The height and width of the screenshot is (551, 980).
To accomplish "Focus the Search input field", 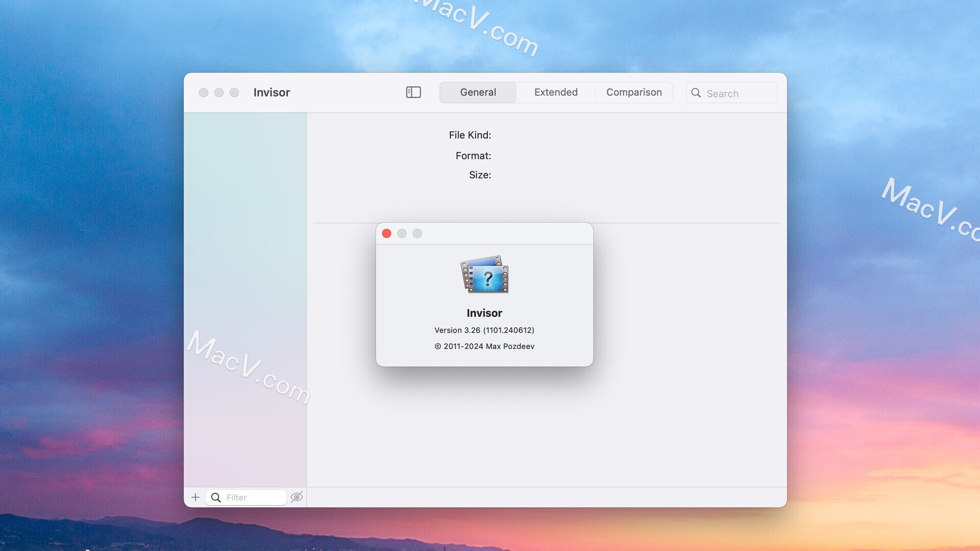I will coord(738,93).
